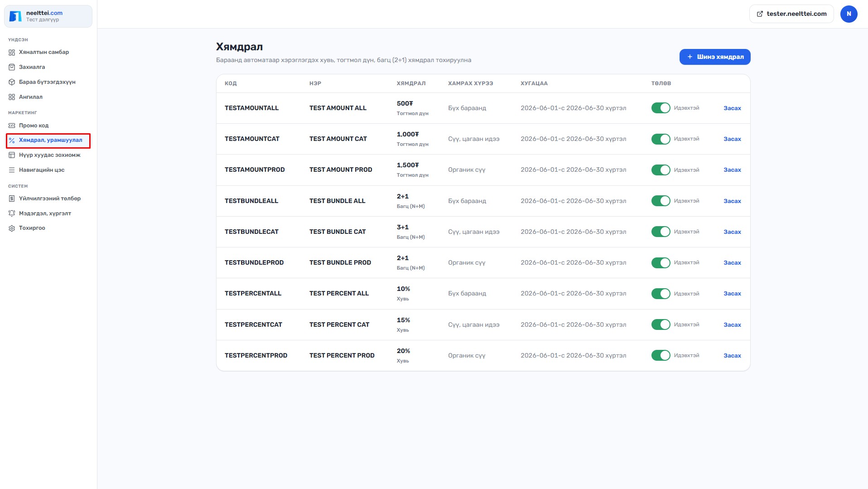Click the dashboard grid icon beside Хяналтын самбар
The height and width of the screenshot is (489, 868).
pos(12,53)
